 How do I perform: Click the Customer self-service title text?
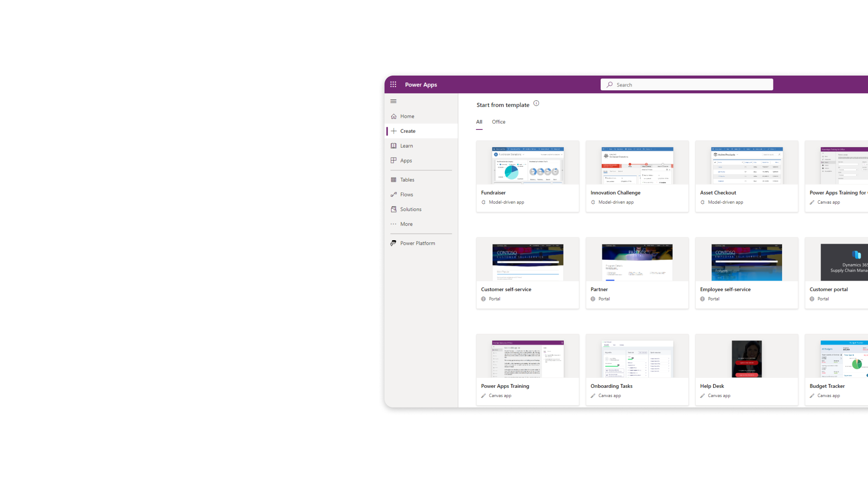(506, 289)
